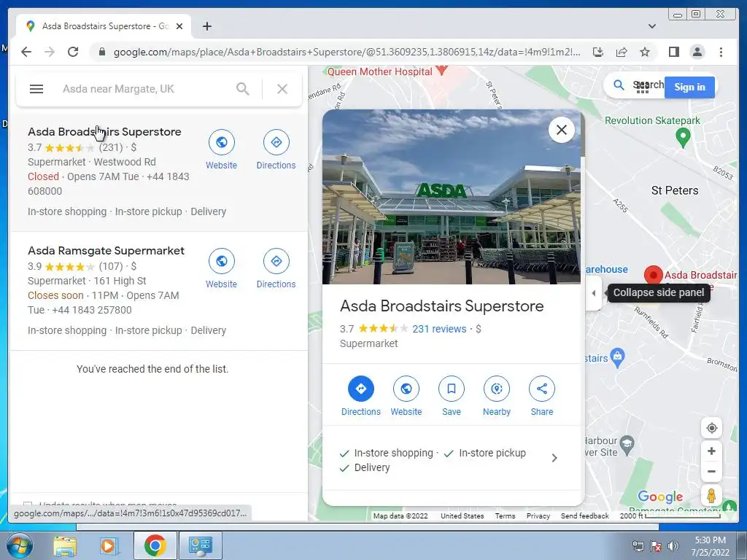747x560 pixels.
Task: Click 'In-store shopping' text in place card
Action: point(393,453)
